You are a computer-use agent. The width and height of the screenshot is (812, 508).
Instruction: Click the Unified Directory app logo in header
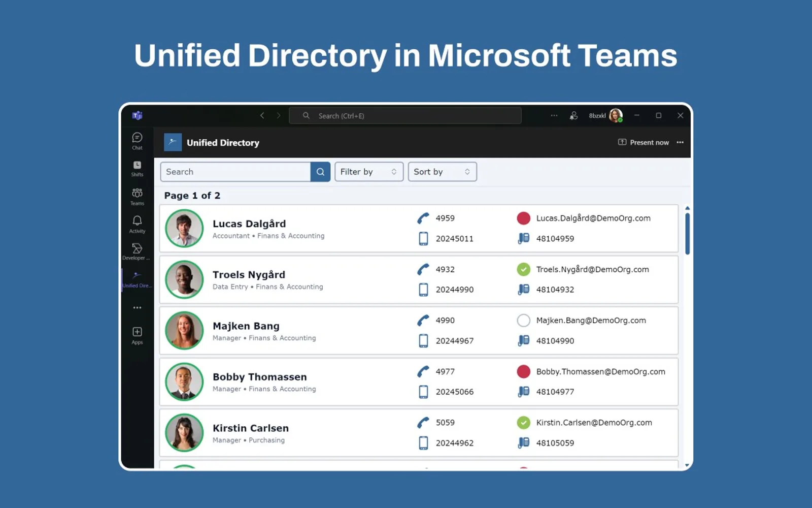click(173, 142)
